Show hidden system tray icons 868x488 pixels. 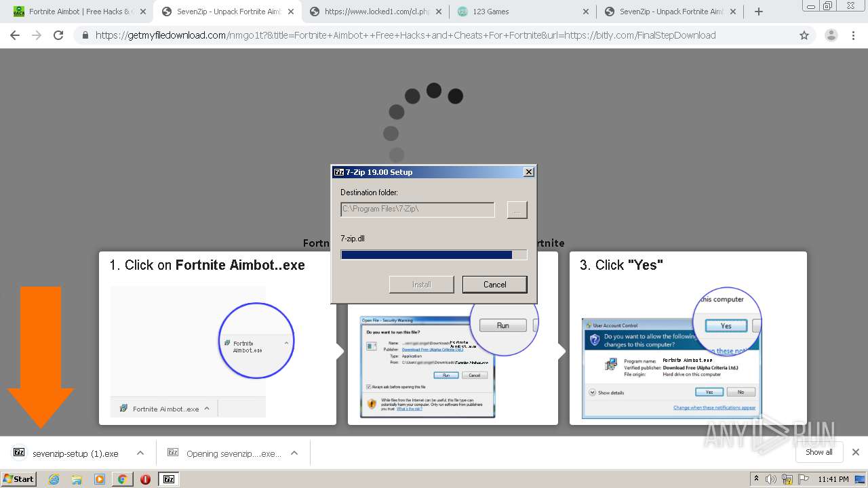[x=756, y=479]
